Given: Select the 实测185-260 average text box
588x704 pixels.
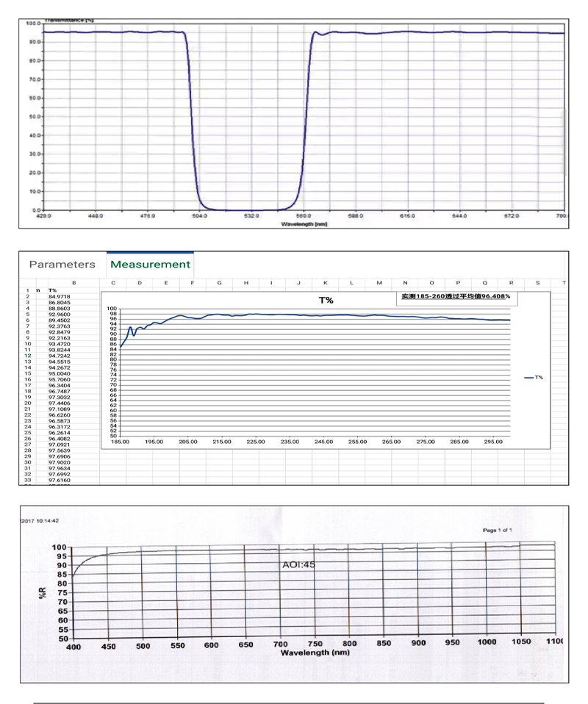Looking at the screenshot, I should 454,297.
